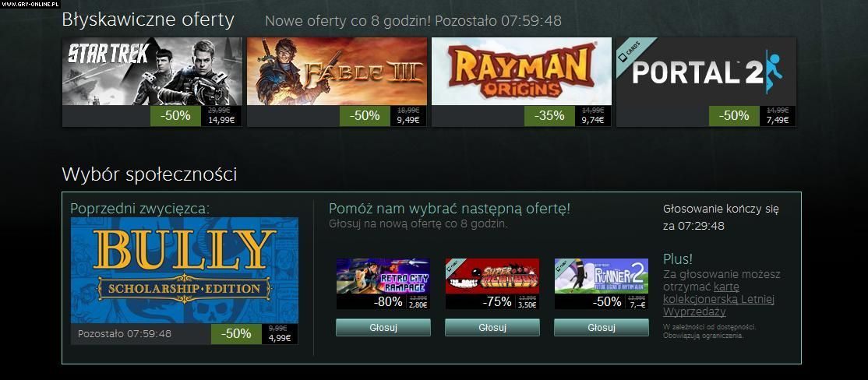Open the Star Trek flash deal banner

click(152, 72)
